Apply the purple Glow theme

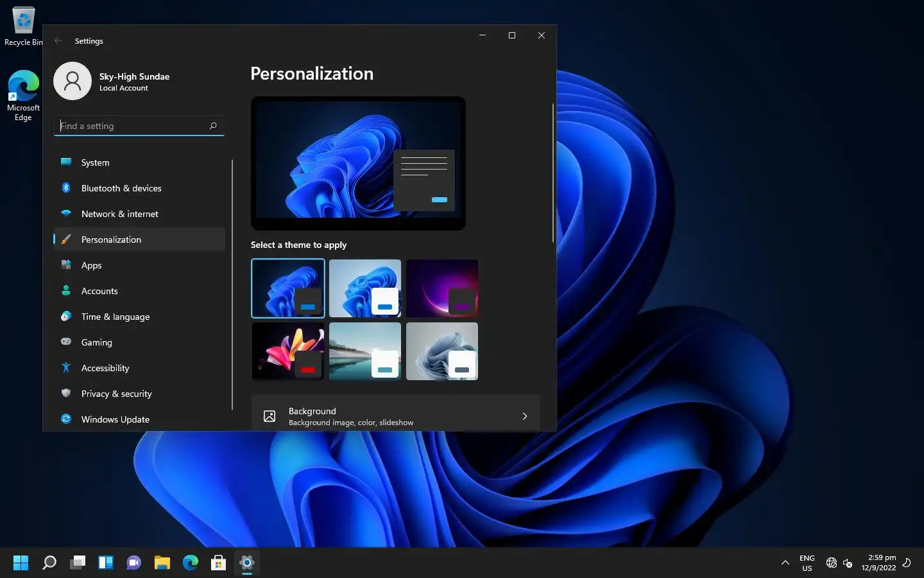(442, 288)
